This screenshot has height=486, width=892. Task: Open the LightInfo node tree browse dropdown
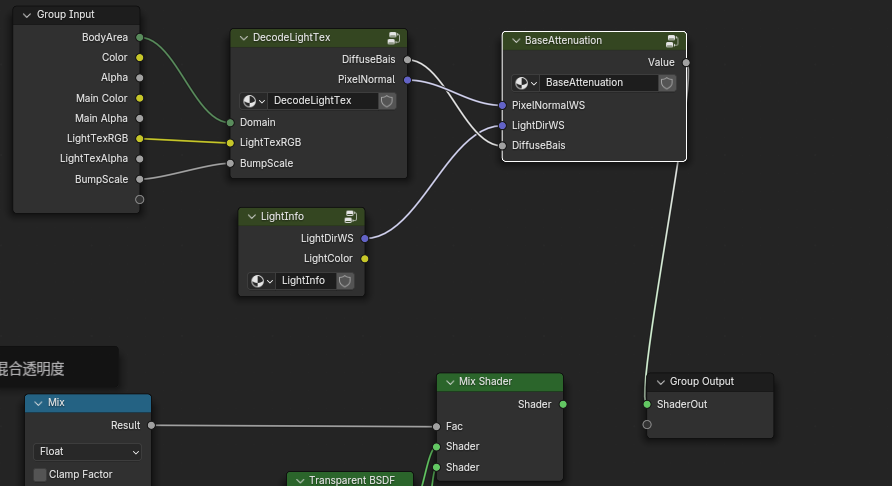pos(262,281)
